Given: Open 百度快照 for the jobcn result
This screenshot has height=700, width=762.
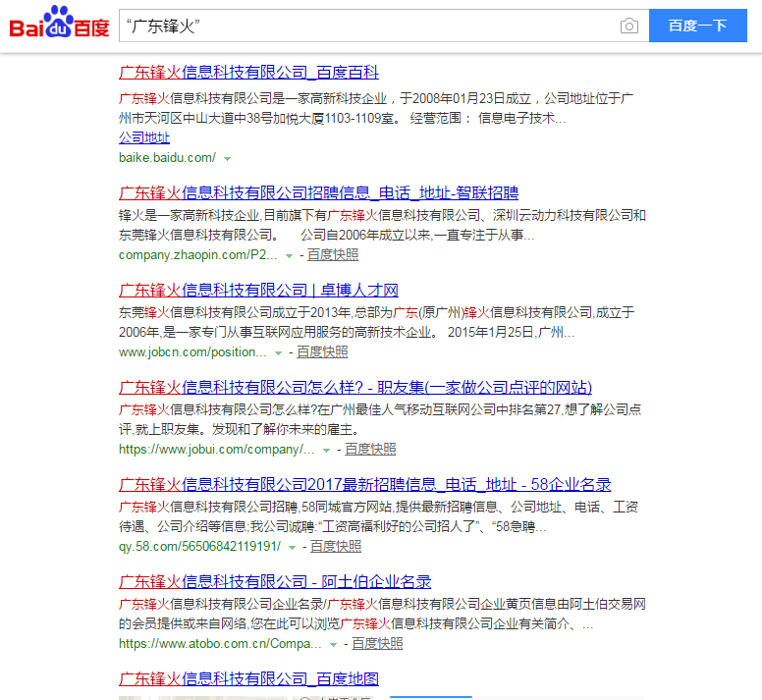Looking at the screenshot, I should pyautogui.click(x=322, y=352).
